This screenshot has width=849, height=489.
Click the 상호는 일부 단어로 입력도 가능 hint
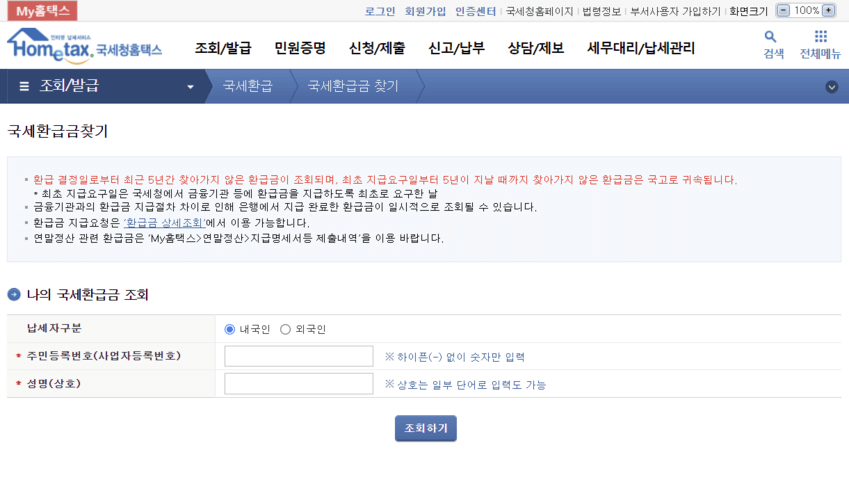point(466,384)
